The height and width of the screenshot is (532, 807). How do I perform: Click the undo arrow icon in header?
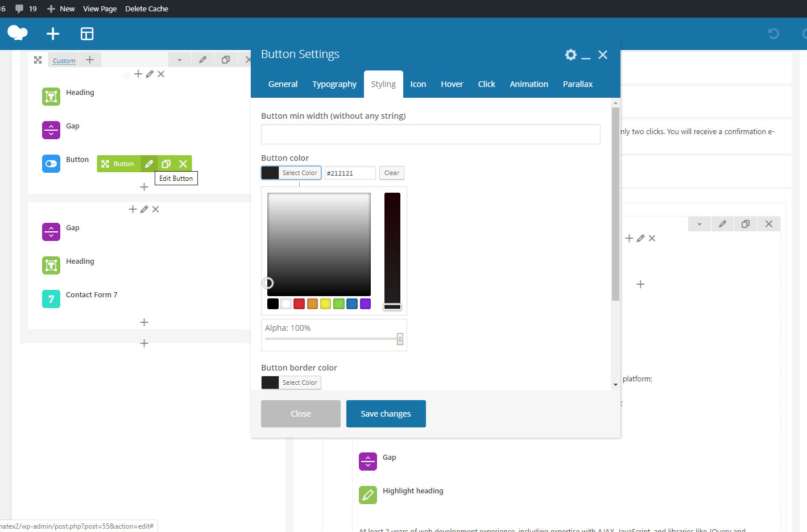773,34
